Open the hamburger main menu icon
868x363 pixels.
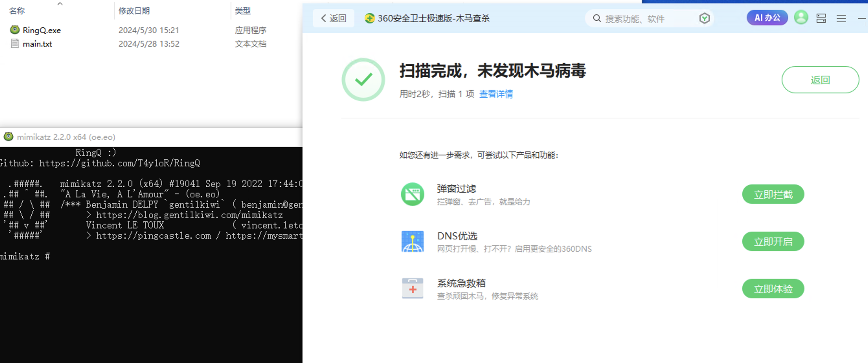[841, 18]
